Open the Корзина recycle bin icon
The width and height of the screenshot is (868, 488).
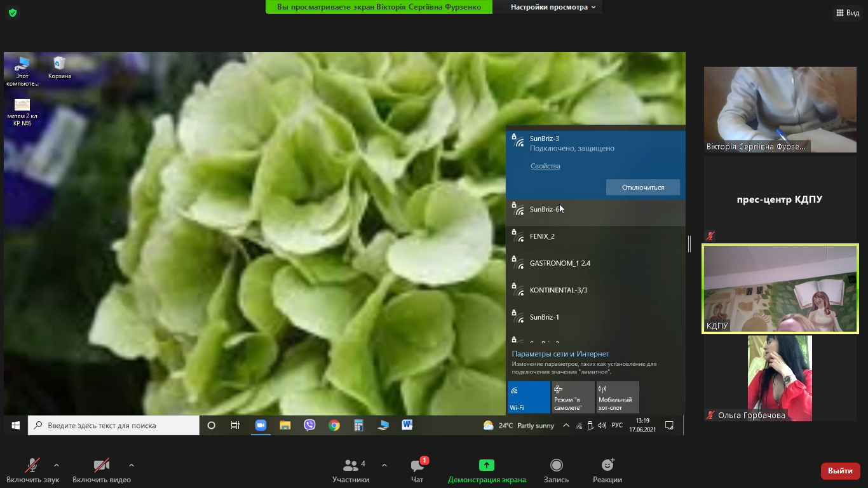[x=59, y=68]
